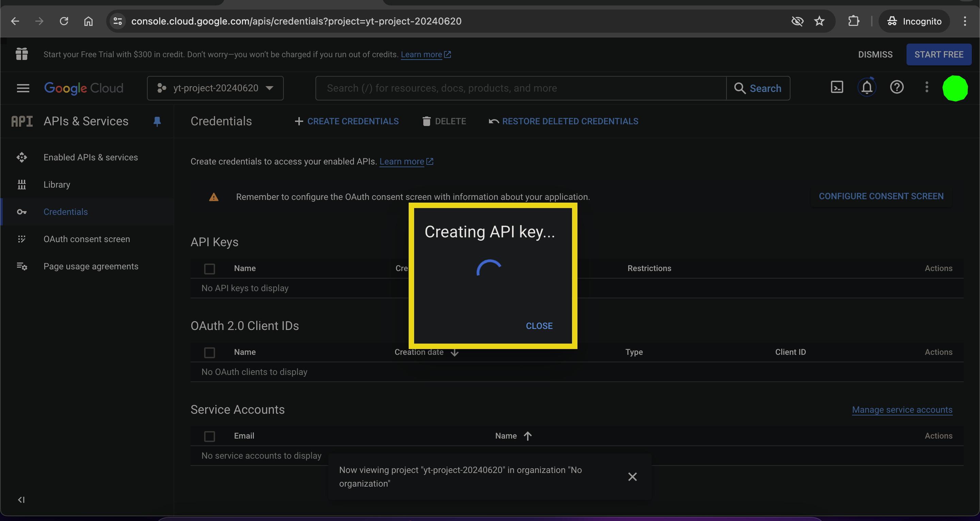Click the Incognito indicator
980x521 pixels.
(x=914, y=21)
